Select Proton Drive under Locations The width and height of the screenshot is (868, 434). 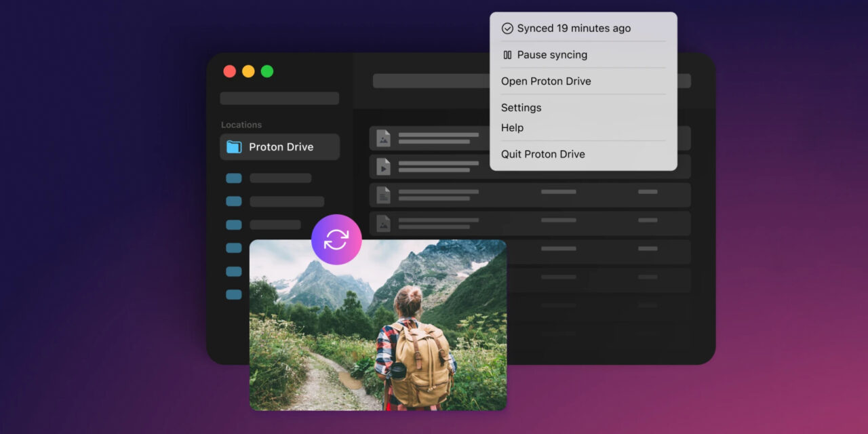[280, 147]
